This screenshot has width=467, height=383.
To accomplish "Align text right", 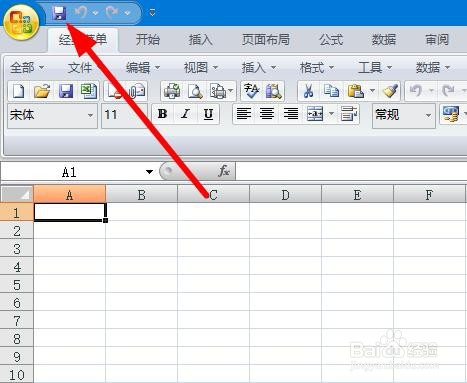I will [291, 114].
